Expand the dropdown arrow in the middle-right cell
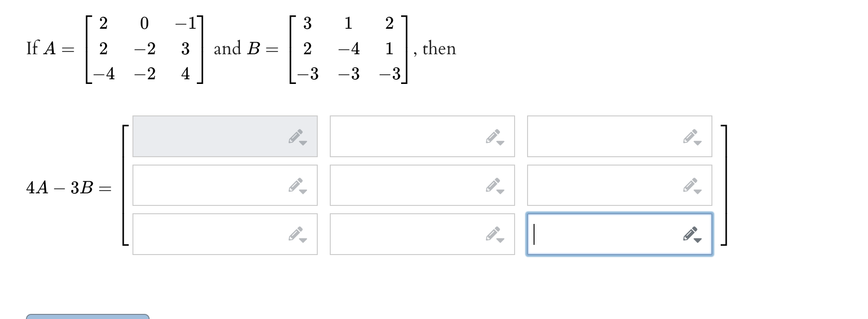 (697, 192)
